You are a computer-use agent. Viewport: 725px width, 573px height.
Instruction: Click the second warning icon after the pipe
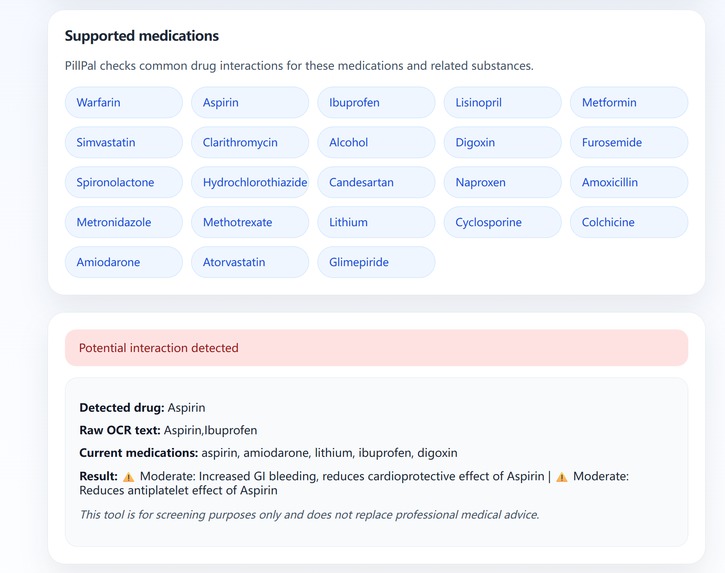point(562,477)
